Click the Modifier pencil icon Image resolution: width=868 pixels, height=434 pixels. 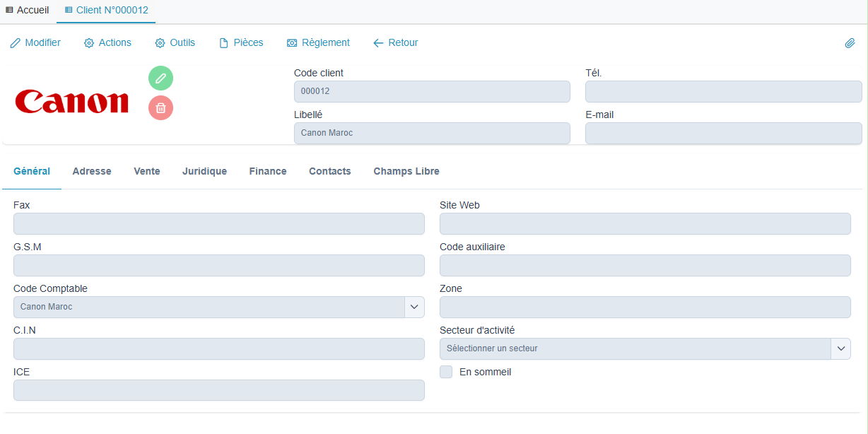15,42
